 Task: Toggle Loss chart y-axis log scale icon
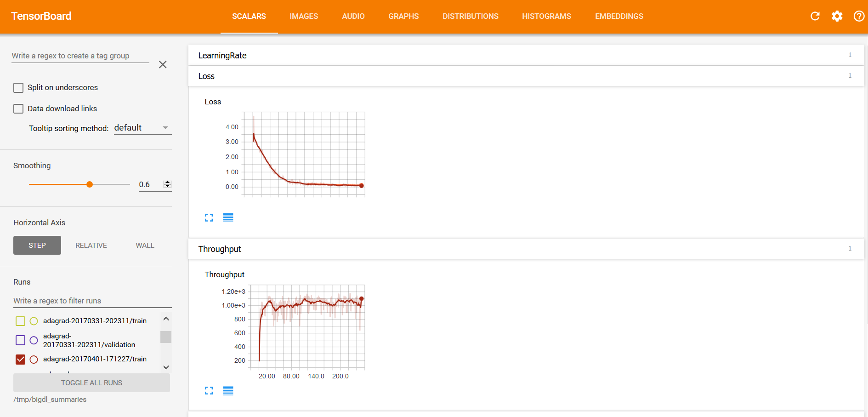[228, 218]
